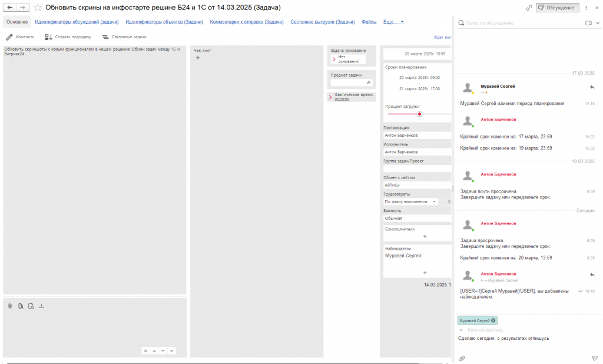The width and height of the screenshot is (603, 364).
Task: Click Создать подзадачу button
Action: point(68,37)
